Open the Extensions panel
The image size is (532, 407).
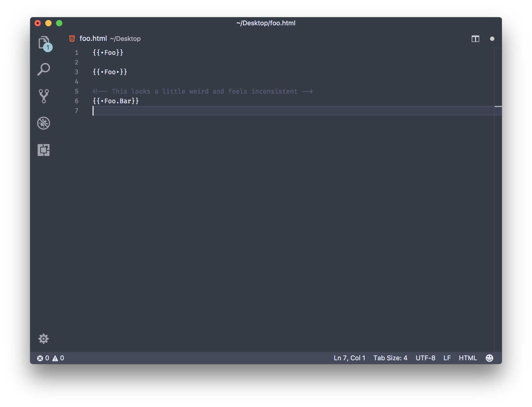click(44, 150)
